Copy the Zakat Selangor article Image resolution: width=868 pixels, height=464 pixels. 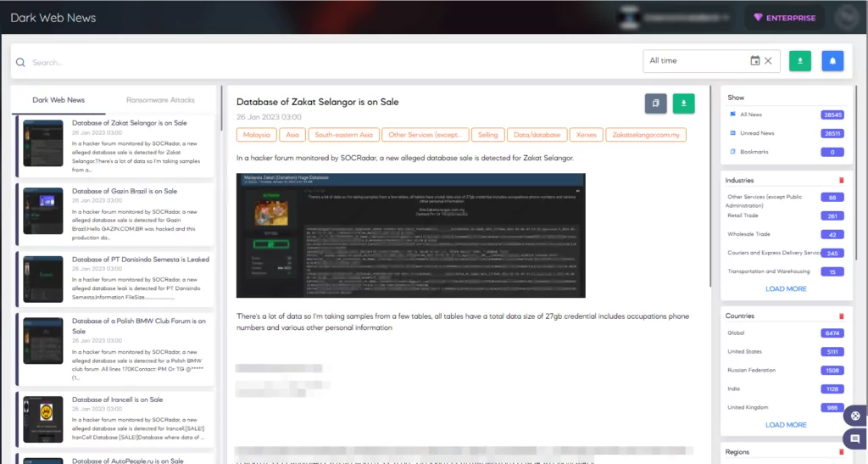(x=655, y=103)
